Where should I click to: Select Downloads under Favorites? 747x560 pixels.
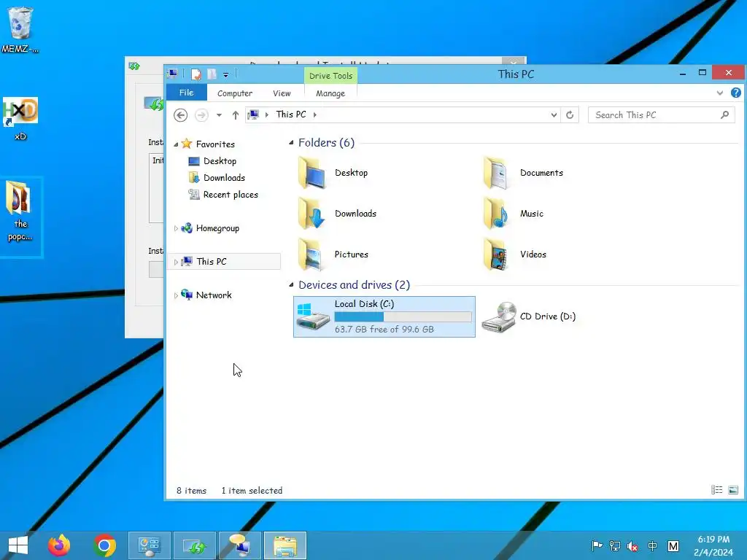(x=224, y=178)
